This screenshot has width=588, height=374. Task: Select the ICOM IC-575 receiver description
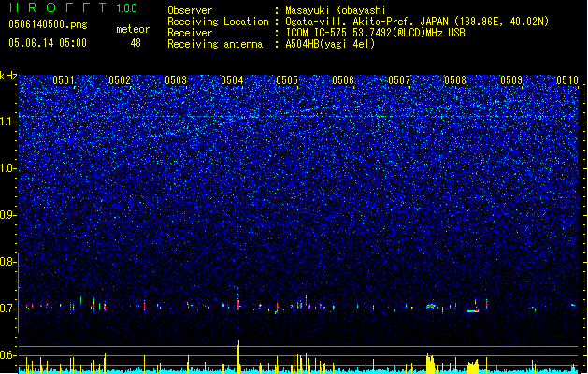376,33
